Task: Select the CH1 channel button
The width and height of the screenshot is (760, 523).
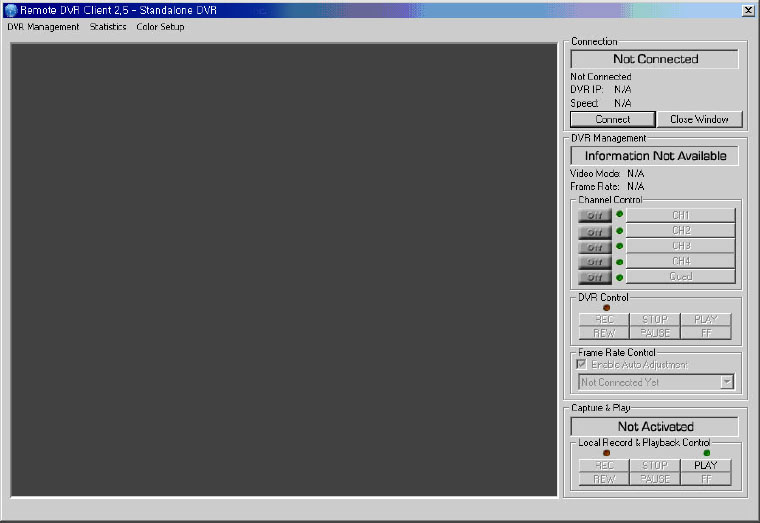Action: click(680, 215)
